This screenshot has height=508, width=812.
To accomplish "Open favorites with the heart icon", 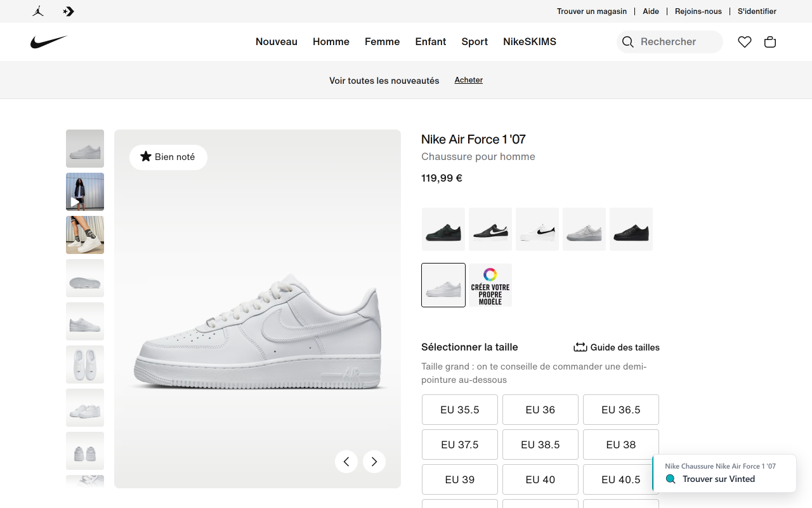I will [745, 42].
